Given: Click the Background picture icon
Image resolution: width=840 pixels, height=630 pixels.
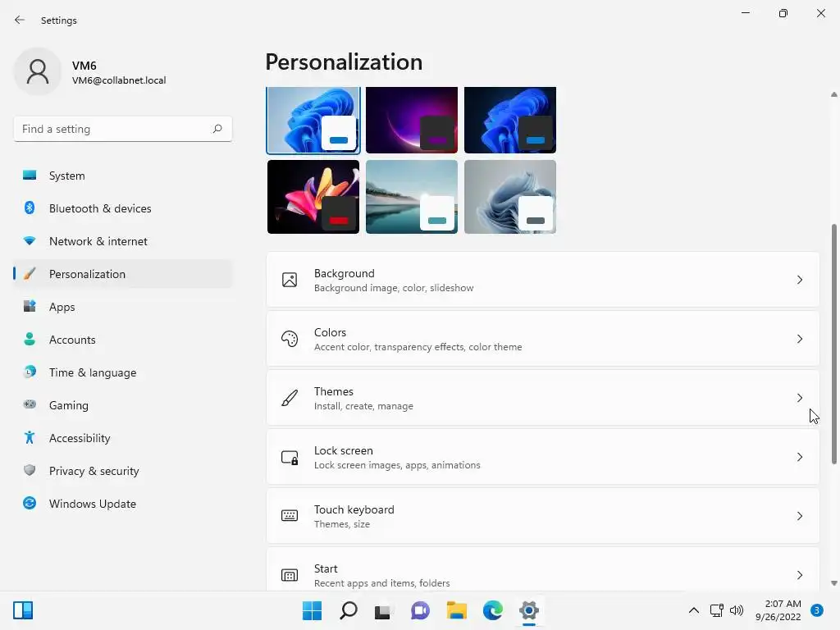Looking at the screenshot, I should tap(290, 280).
